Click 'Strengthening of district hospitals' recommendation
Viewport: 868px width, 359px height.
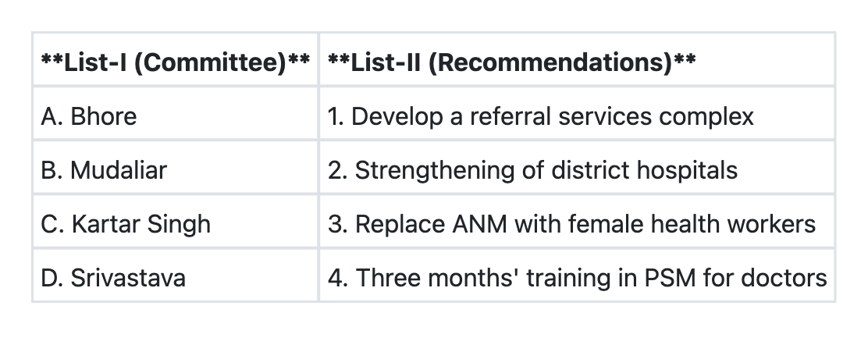532,170
